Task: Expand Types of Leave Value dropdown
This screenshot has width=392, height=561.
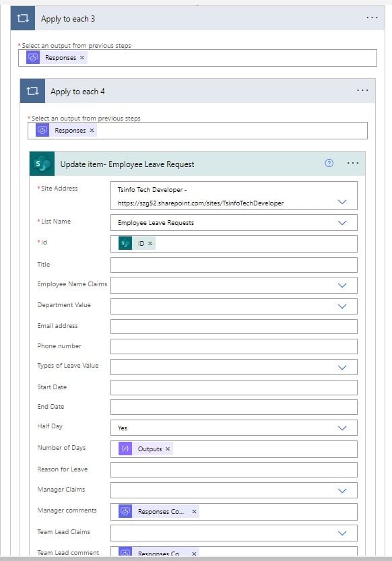Action: [x=342, y=368]
